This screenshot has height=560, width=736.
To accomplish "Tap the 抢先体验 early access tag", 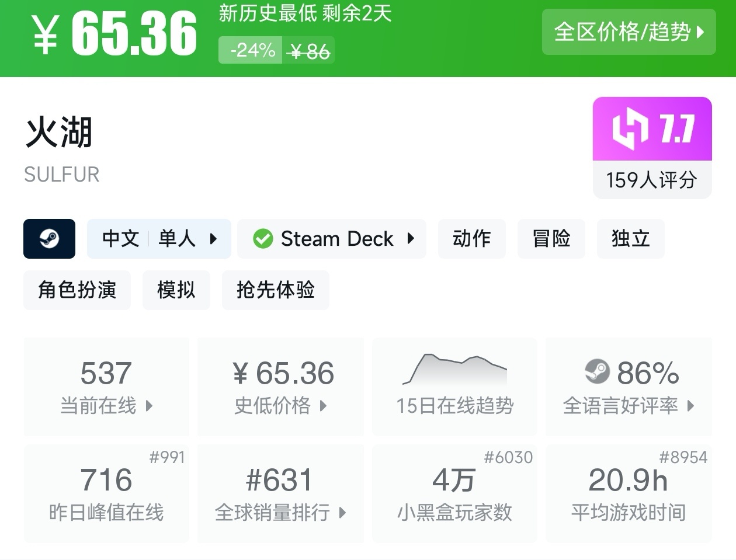I will [275, 290].
